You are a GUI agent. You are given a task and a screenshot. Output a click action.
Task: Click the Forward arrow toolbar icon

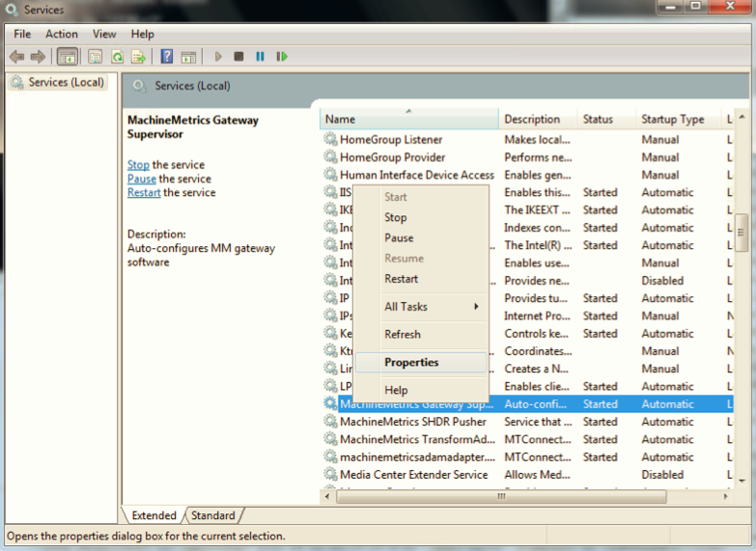38,57
